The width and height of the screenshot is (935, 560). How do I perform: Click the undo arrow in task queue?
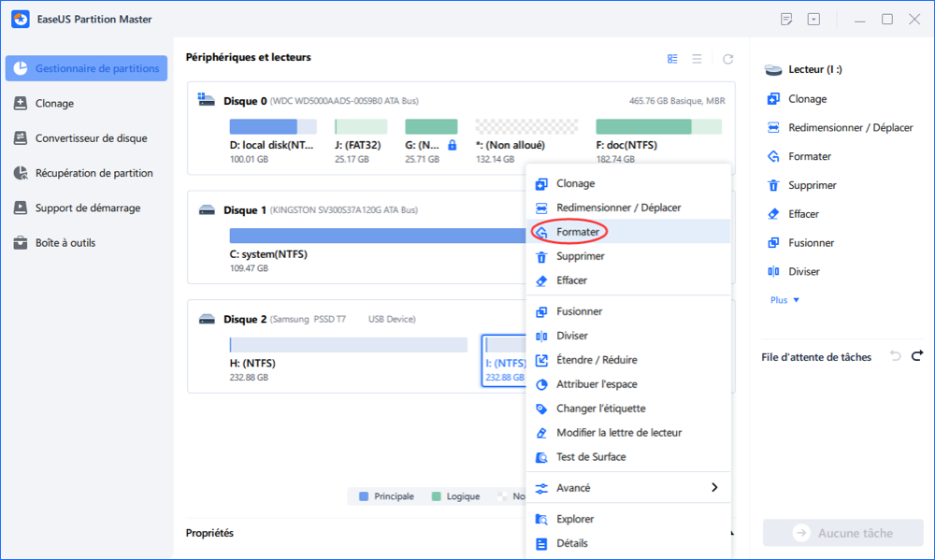[895, 356]
